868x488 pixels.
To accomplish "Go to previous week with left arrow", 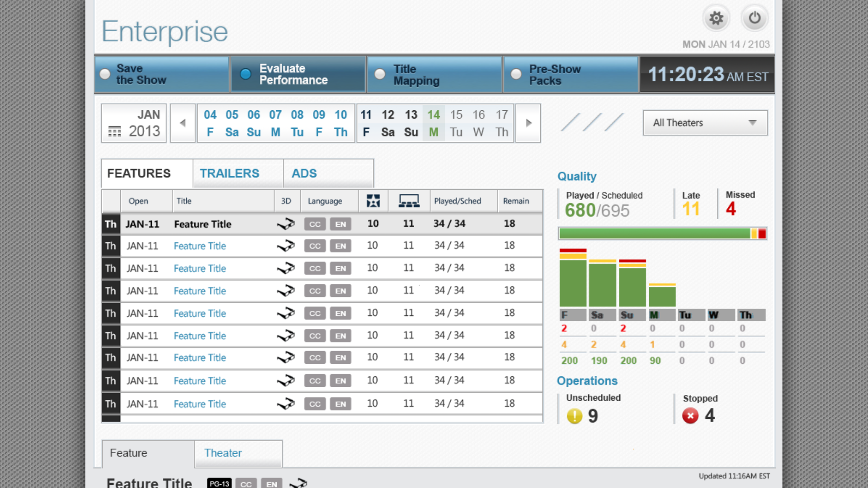I will click(183, 123).
